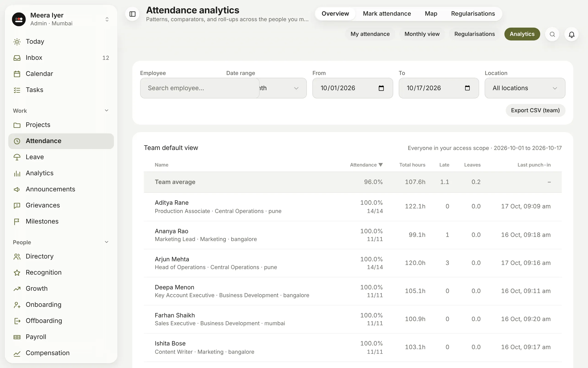The height and width of the screenshot is (368, 588).
Task: Select the green Analytics pill
Action: click(x=522, y=34)
